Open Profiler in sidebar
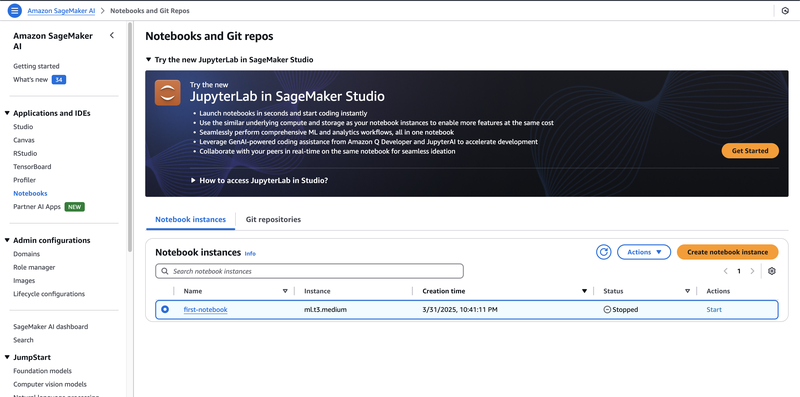Screen dimensions: 800x397 pyautogui.click(x=24, y=180)
